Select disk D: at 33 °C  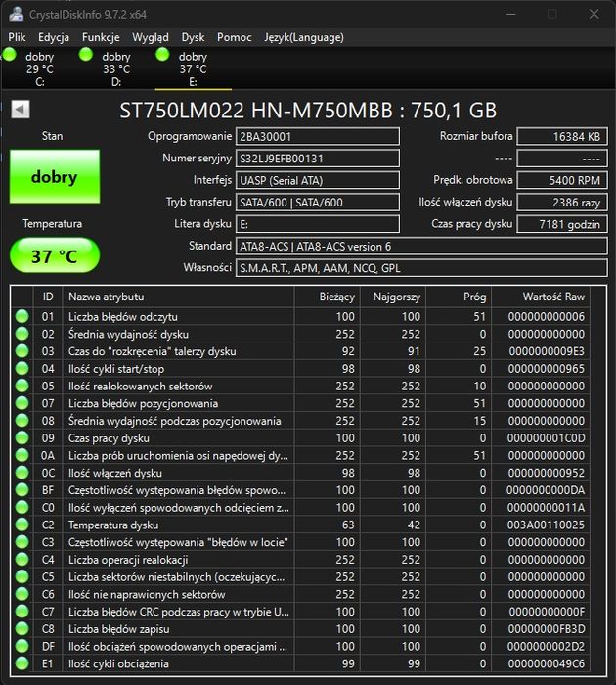click(116, 69)
